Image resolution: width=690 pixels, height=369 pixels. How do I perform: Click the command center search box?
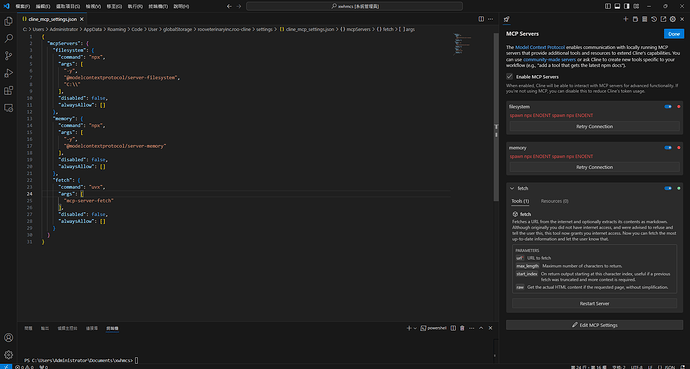[x=354, y=6]
